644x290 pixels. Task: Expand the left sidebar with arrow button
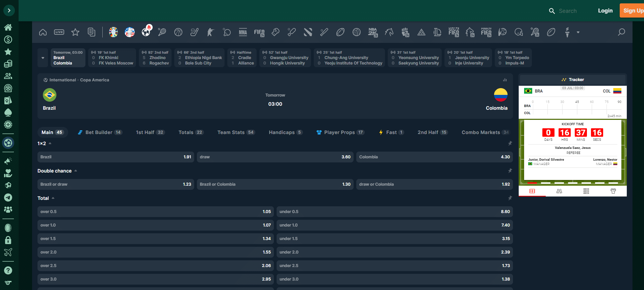click(x=9, y=10)
